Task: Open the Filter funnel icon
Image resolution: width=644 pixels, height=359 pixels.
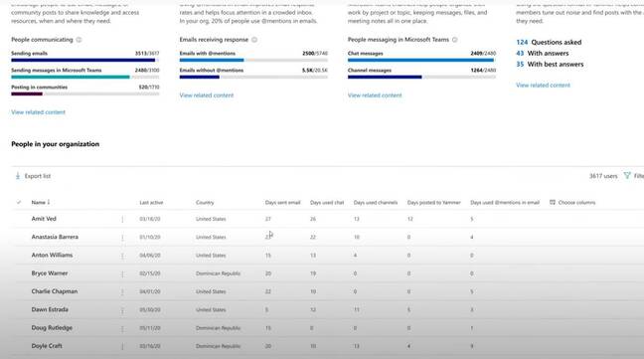Action: point(627,175)
